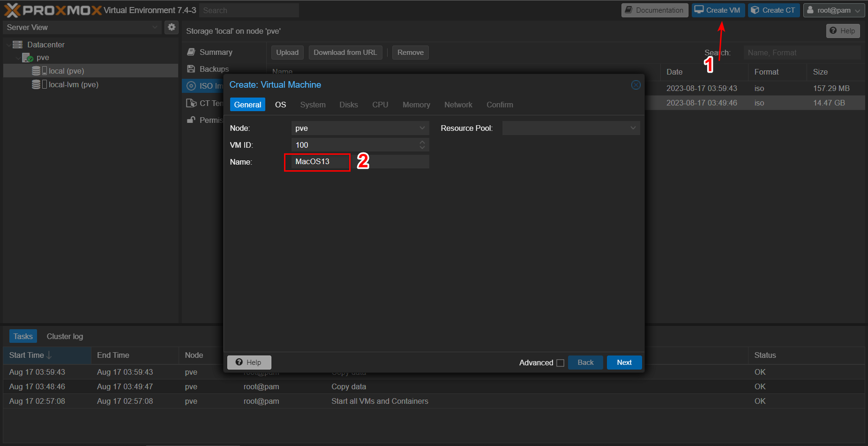Click the Create CT button
Screen dimensions: 868x446
pos(773,10)
